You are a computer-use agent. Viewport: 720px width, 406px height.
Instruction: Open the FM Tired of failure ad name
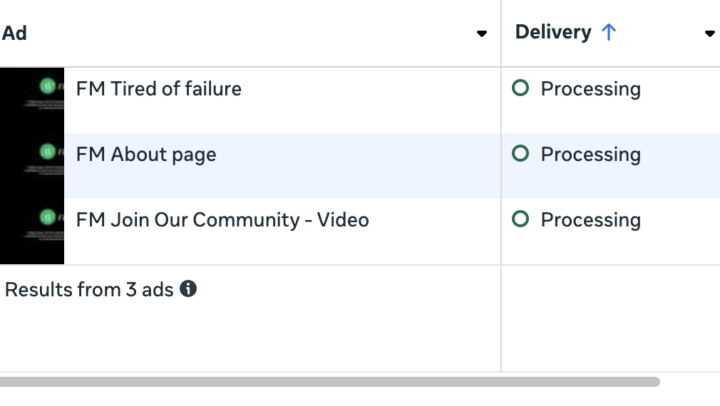158,88
